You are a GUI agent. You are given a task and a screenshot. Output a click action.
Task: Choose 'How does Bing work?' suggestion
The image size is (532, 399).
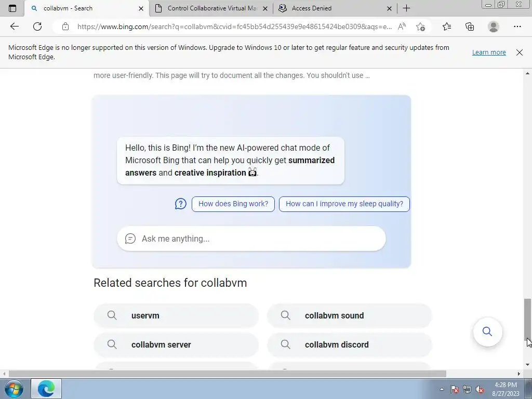pos(233,204)
